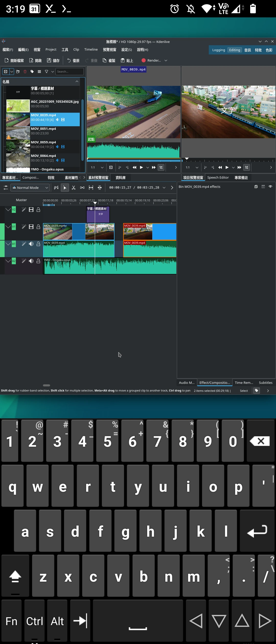Click the filter funnel icon in project bin

pos(47,72)
